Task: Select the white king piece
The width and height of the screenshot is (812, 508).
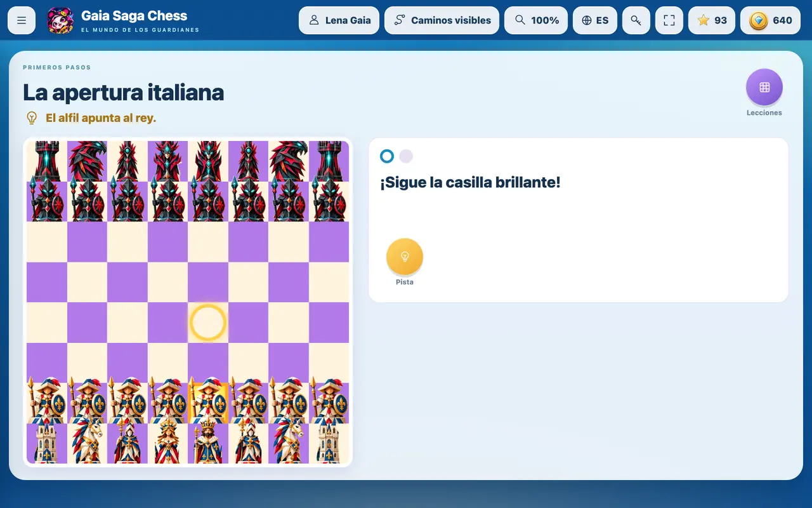Action: 208,443
